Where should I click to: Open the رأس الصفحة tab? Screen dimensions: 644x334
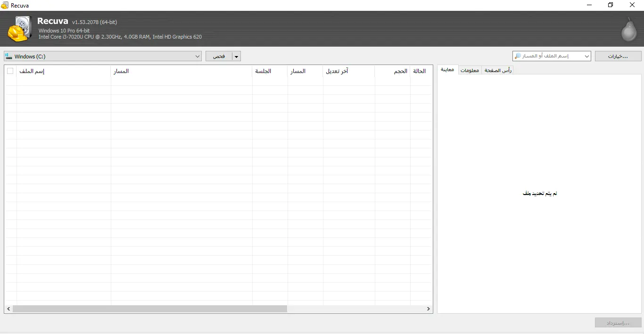tap(498, 70)
